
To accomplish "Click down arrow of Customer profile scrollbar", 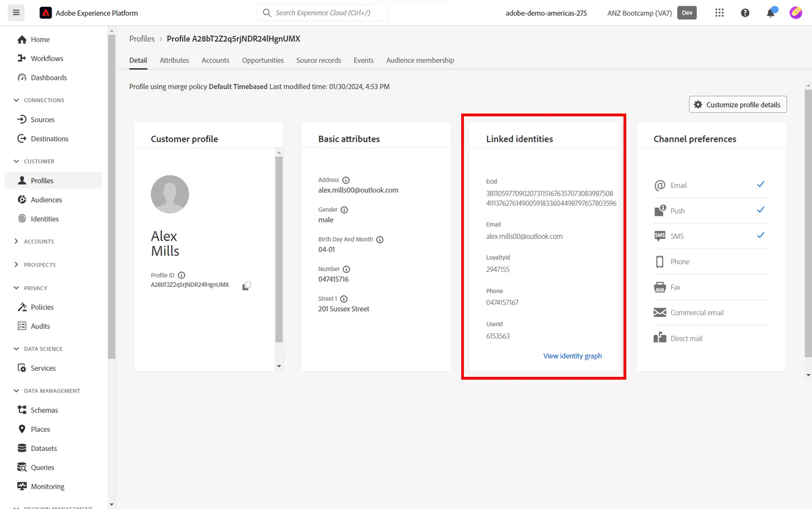I will (279, 366).
